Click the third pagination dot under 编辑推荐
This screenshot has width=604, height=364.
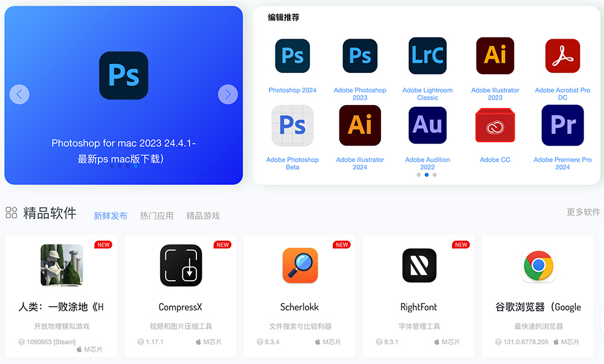pos(435,174)
